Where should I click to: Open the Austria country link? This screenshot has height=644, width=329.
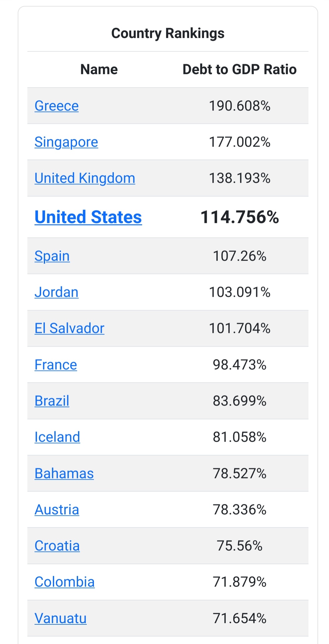[x=57, y=509]
